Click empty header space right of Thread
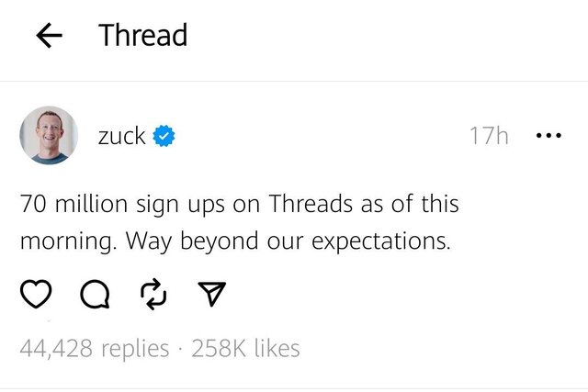This screenshot has width=588, height=392. [x=386, y=36]
